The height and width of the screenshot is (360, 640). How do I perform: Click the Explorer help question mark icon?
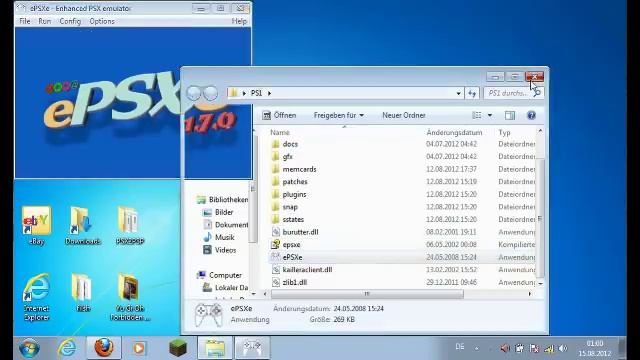[x=531, y=116]
